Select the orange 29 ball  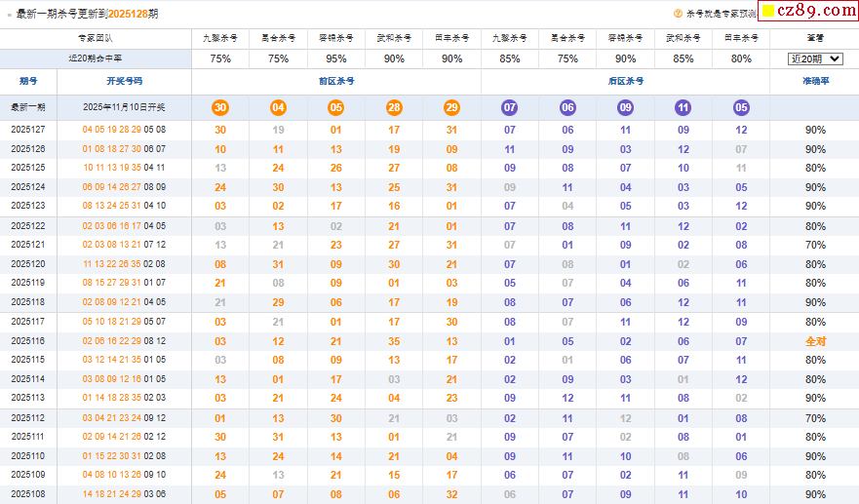click(451, 107)
